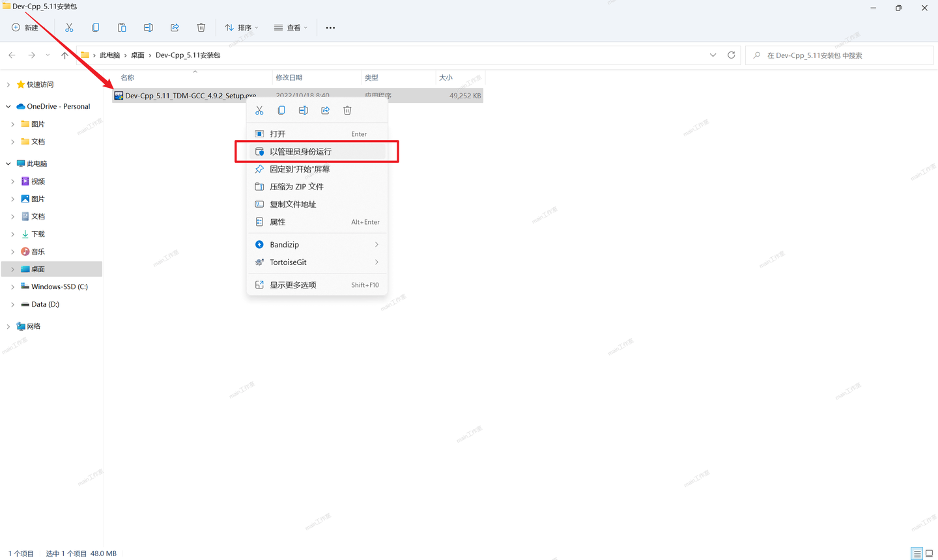The height and width of the screenshot is (560, 938).
Task: Click the context menu Delete icon
Action: [347, 110]
